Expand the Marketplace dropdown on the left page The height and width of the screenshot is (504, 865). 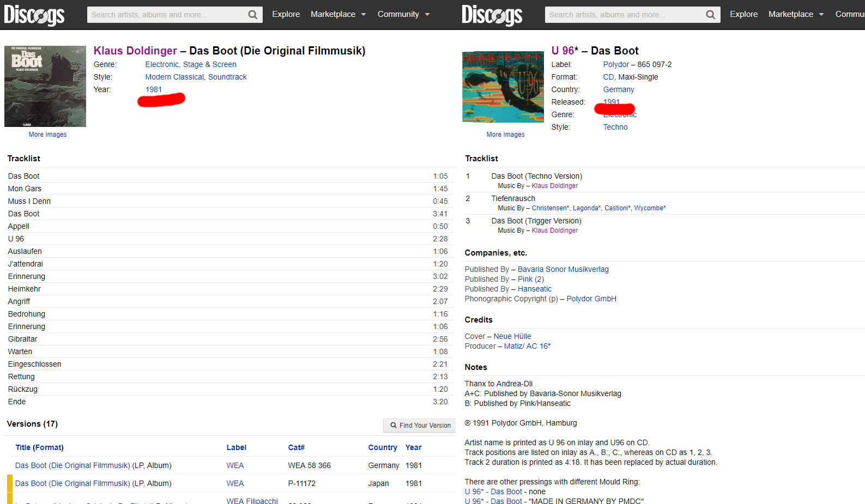point(338,14)
